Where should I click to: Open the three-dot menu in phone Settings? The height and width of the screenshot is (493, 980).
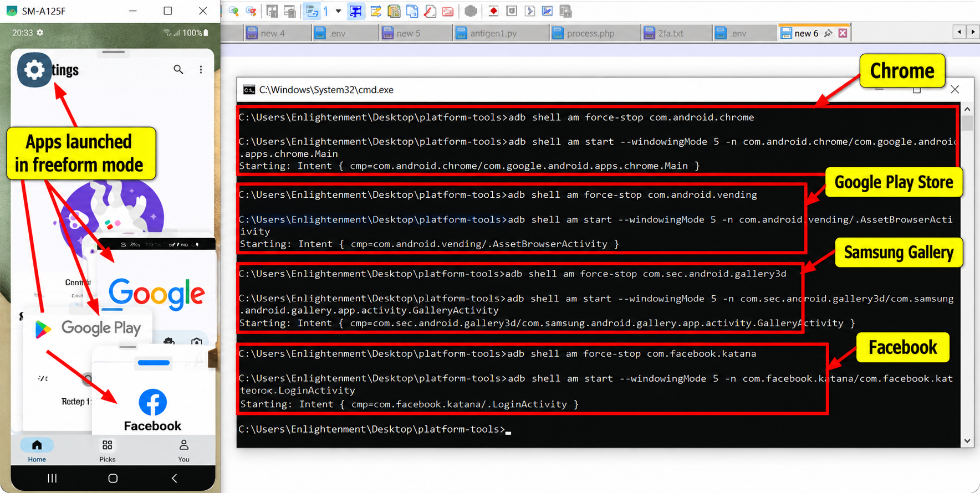[201, 70]
